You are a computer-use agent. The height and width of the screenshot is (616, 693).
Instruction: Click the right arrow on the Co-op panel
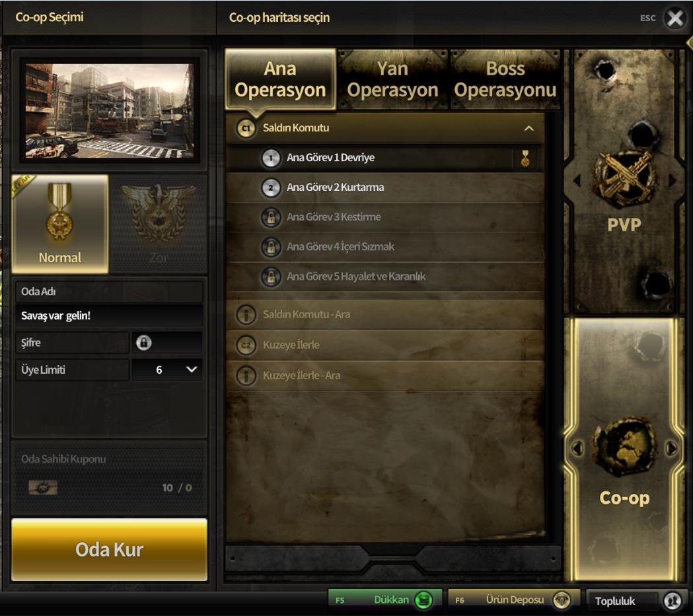[671, 448]
